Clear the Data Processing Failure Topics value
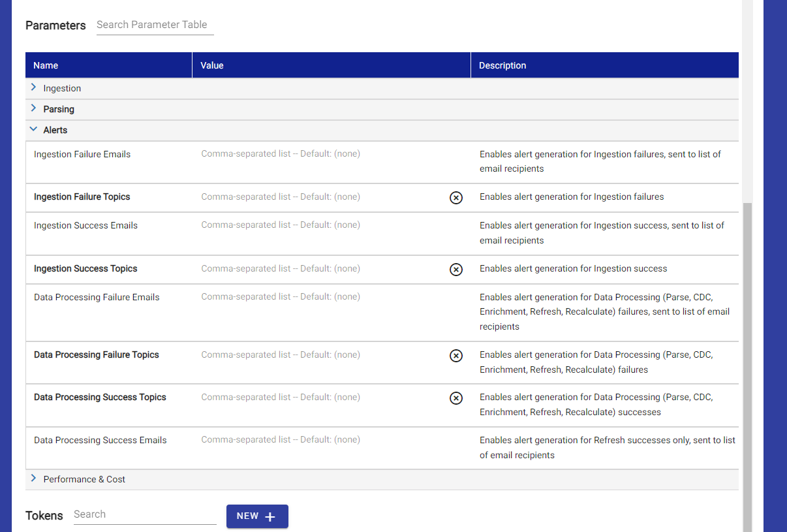Viewport: 787px width, 532px height. [456, 355]
